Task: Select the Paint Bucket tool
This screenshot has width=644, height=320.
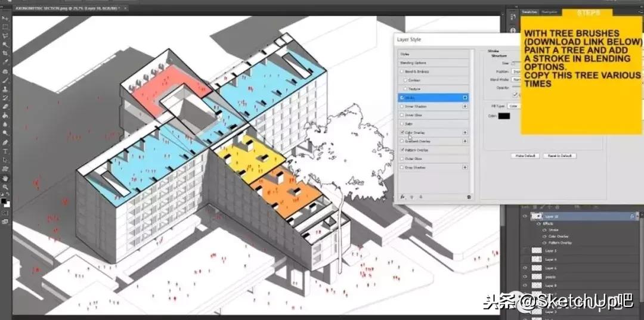Action: (5, 115)
